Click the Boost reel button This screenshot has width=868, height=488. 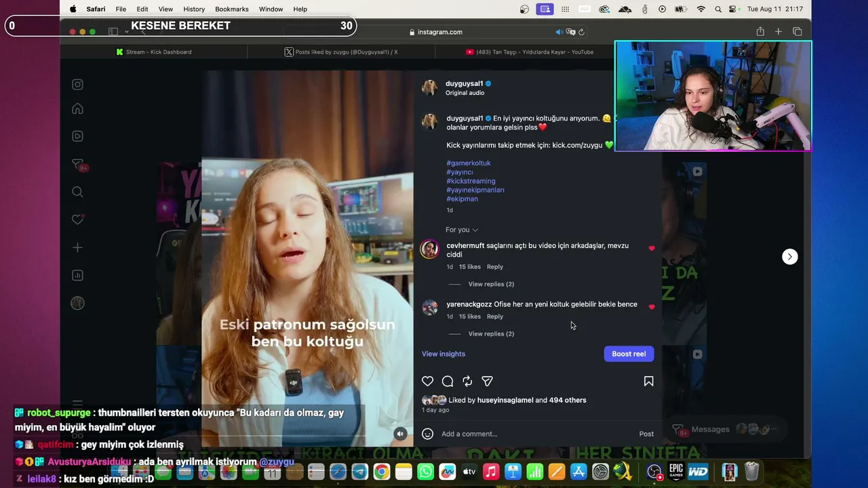click(629, 354)
